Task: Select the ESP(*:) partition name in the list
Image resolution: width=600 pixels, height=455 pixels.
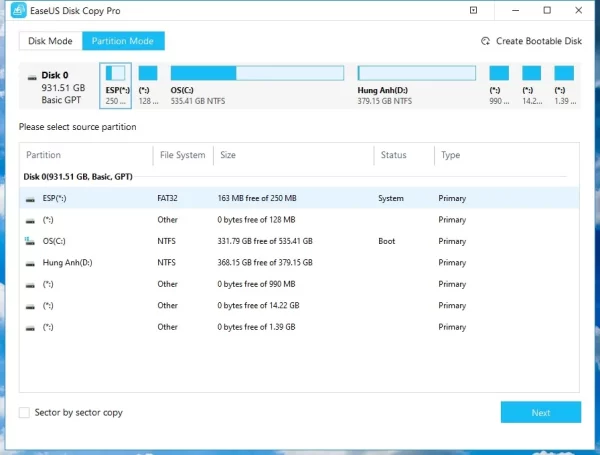Action: click(54, 198)
